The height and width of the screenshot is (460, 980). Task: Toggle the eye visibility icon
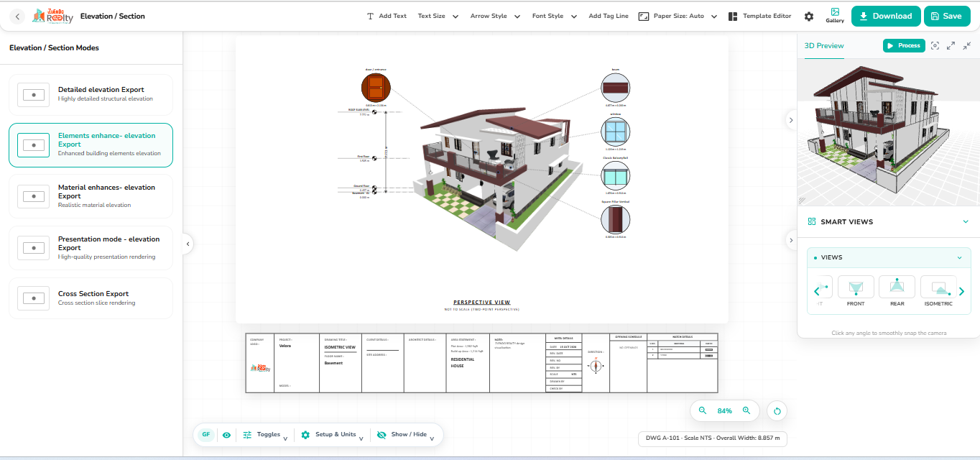coord(227,435)
